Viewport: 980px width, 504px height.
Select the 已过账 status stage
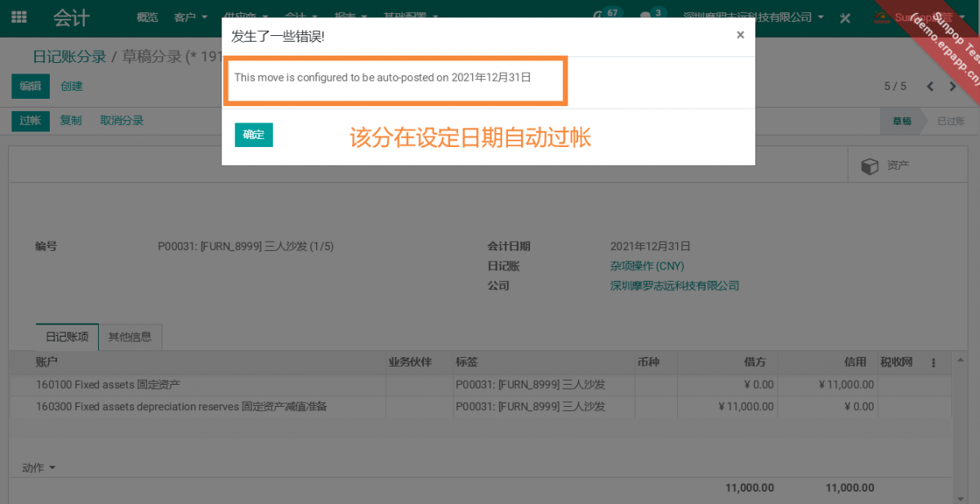coord(951,121)
